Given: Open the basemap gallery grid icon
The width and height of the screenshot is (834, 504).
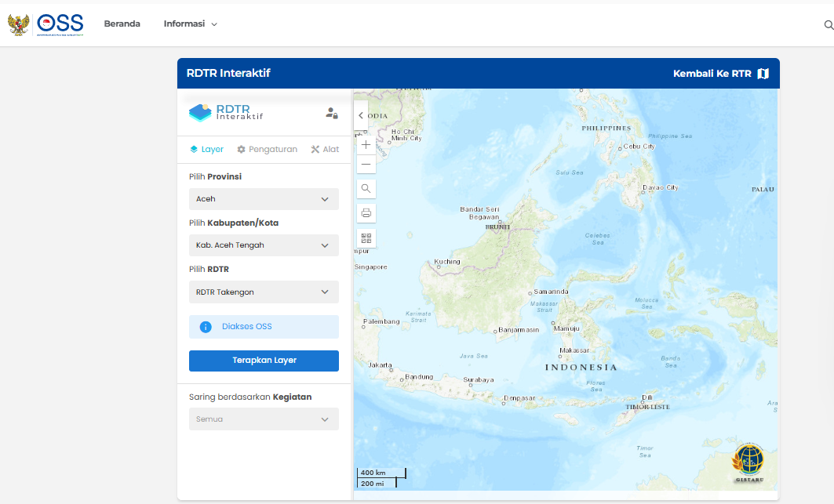Looking at the screenshot, I should 366,237.
